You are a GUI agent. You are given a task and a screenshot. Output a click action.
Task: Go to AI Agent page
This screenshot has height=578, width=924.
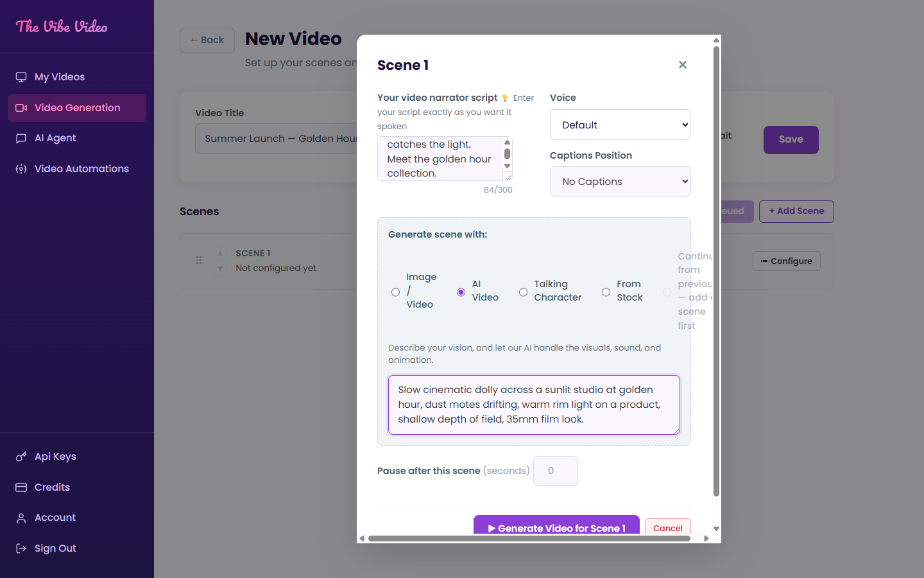coord(77,138)
